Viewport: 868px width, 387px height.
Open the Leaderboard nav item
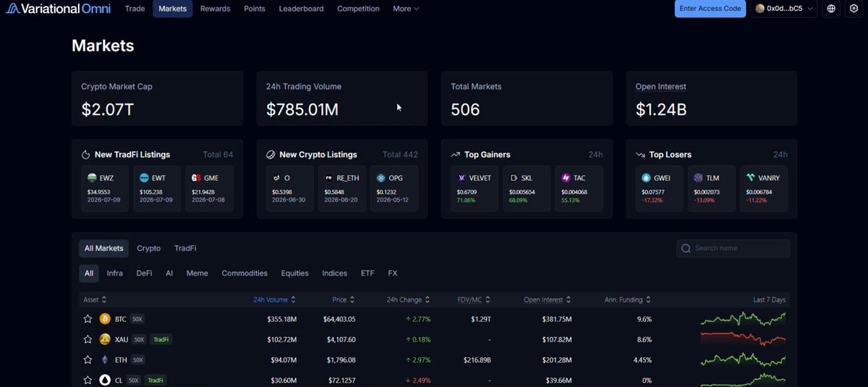[x=302, y=9]
